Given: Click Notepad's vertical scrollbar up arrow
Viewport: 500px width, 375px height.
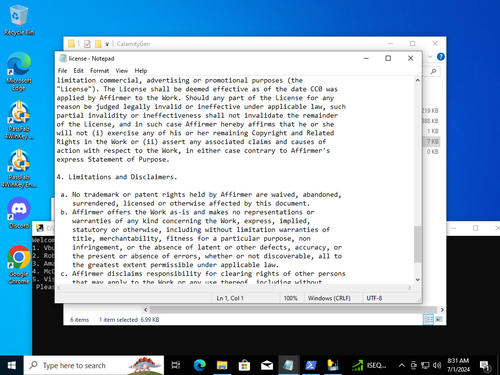Looking at the screenshot, I should coord(417,80).
